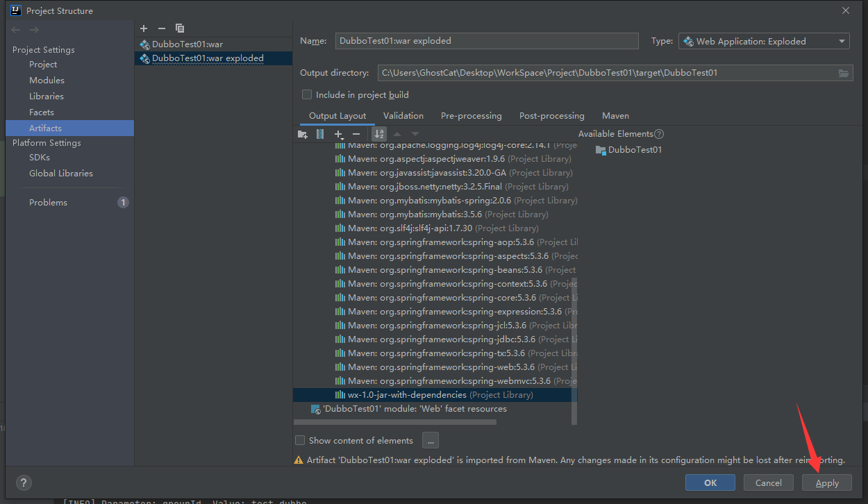
Task: Open the Type combo box dropdown
Action: point(764,41)
